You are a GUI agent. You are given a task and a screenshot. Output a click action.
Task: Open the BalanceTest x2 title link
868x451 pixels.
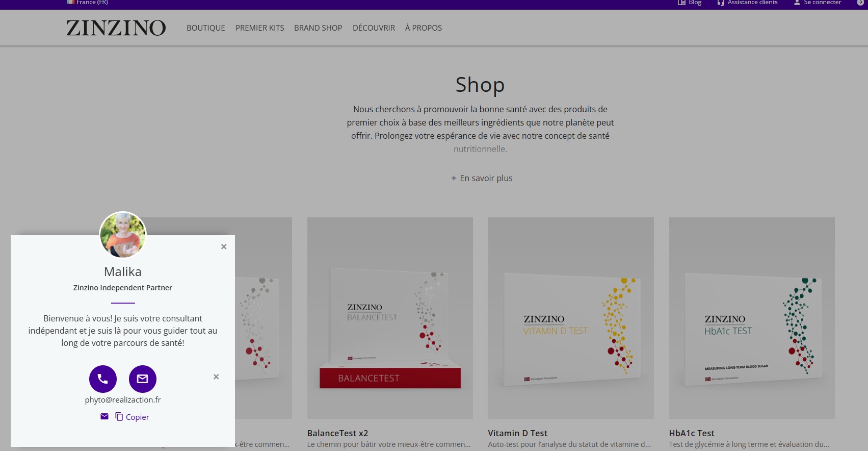(x=337, y=433)
